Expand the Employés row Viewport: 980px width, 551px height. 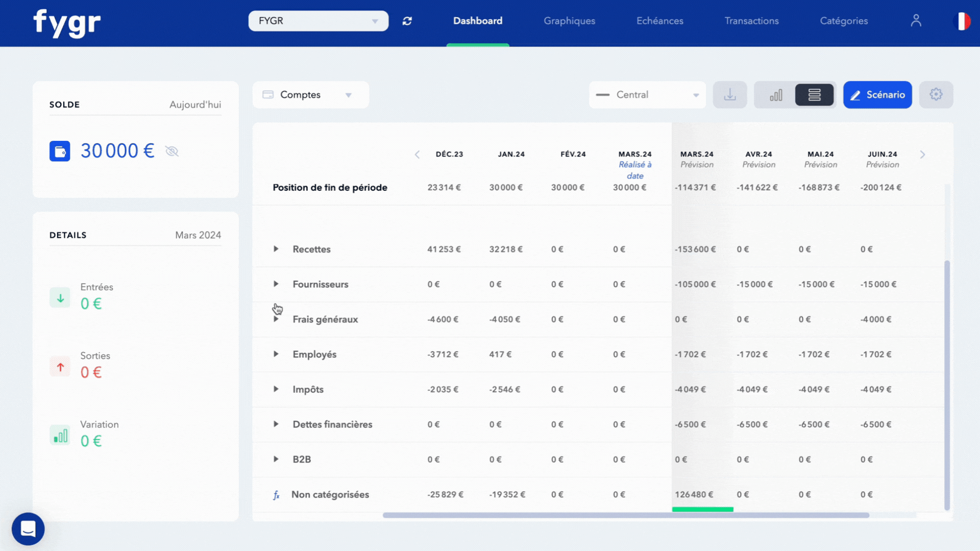click(x=276, y=354)
